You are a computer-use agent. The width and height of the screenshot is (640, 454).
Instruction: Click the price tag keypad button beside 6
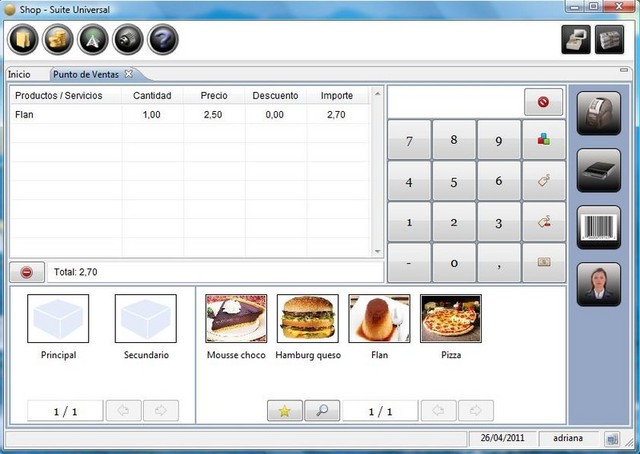pos(544,181)
